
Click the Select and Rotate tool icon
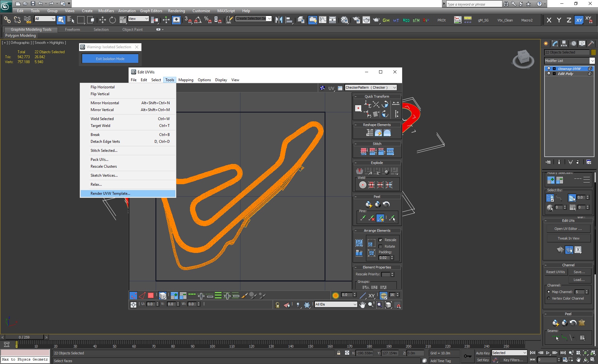[x=112, y=20]
